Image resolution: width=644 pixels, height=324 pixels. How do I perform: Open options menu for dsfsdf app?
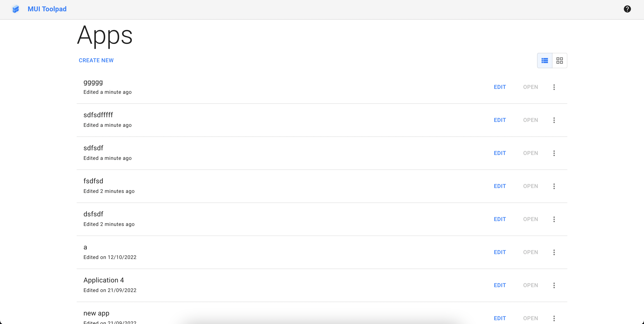point(554,219)
